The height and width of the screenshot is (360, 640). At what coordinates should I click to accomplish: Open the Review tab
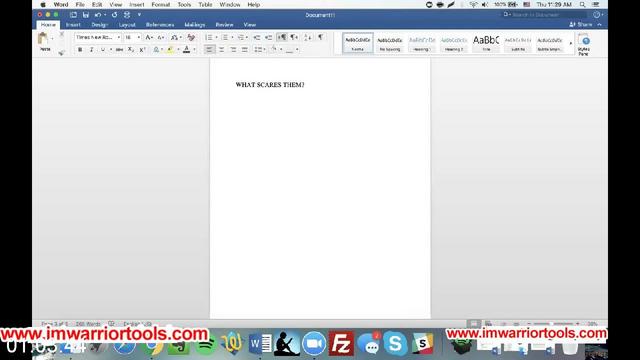click(x=224, y=25)
